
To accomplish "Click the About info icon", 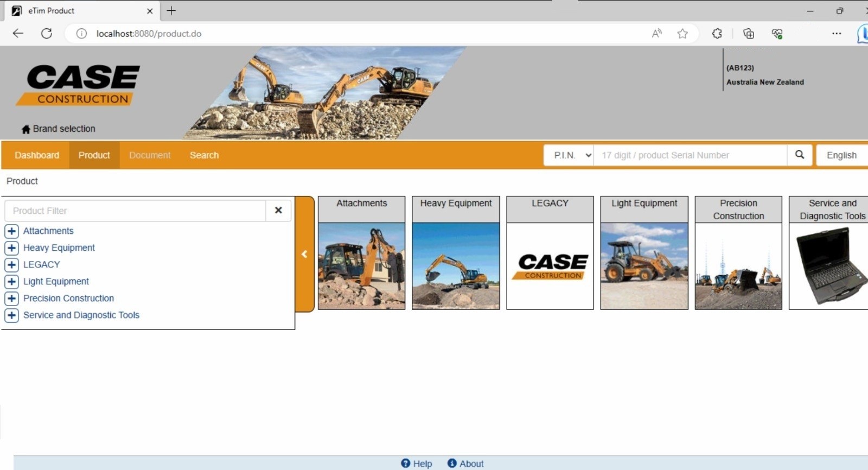I will tap(452, 463).
